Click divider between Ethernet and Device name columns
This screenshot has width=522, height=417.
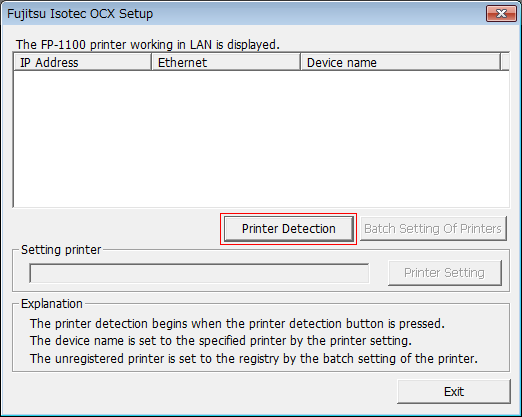point(301,62)
